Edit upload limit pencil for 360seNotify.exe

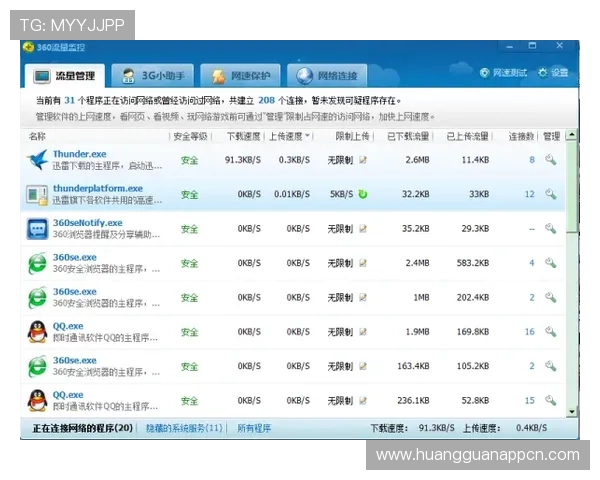tap(363, 229)
